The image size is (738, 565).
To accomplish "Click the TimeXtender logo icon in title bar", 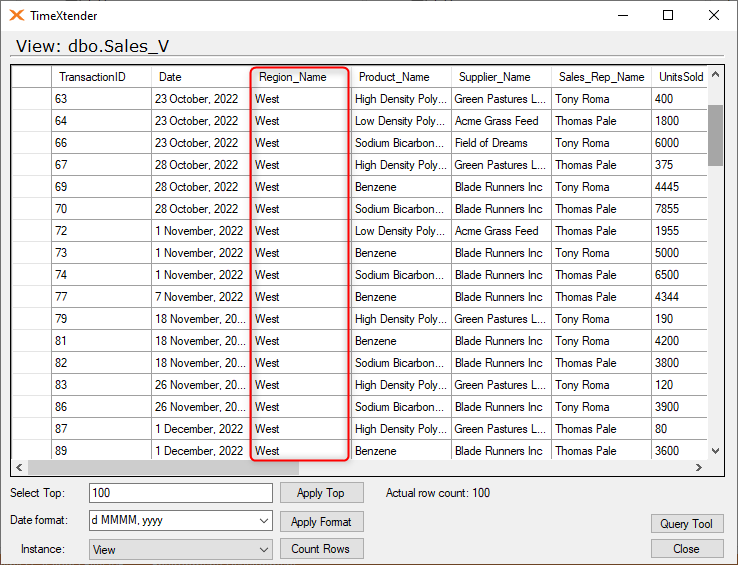I will pyautogui.click(x=17, y=16).
